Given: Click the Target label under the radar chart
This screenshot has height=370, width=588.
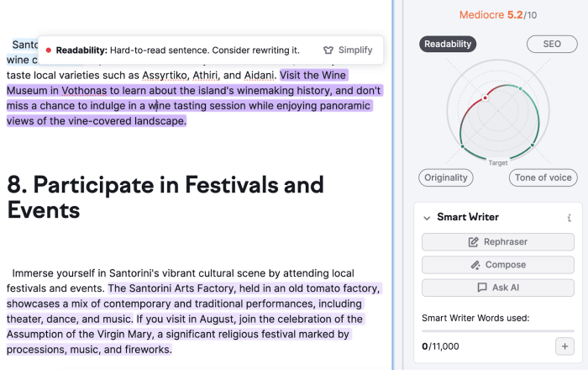Looking at the screenshot, I should (x=497, y=163).
